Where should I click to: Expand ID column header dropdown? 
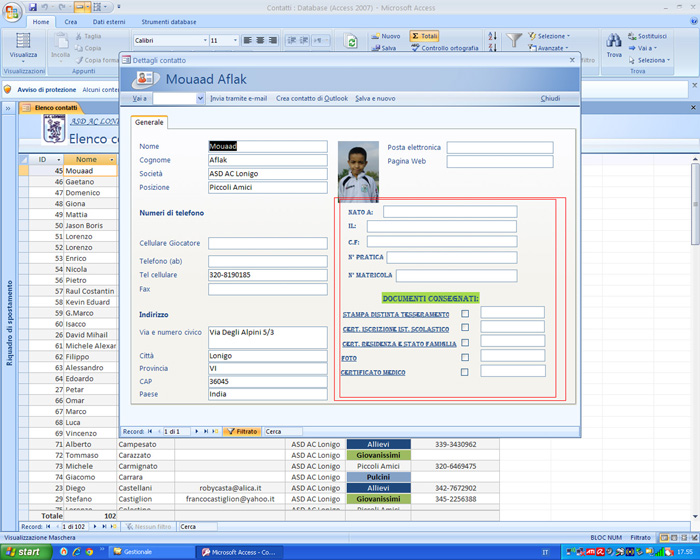pyautogui.click(x=58, y=159)
